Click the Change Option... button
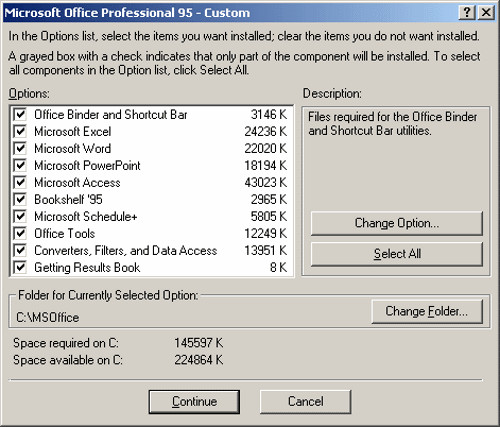The height and width of the screenshot is (427, 500). (397, 223)
